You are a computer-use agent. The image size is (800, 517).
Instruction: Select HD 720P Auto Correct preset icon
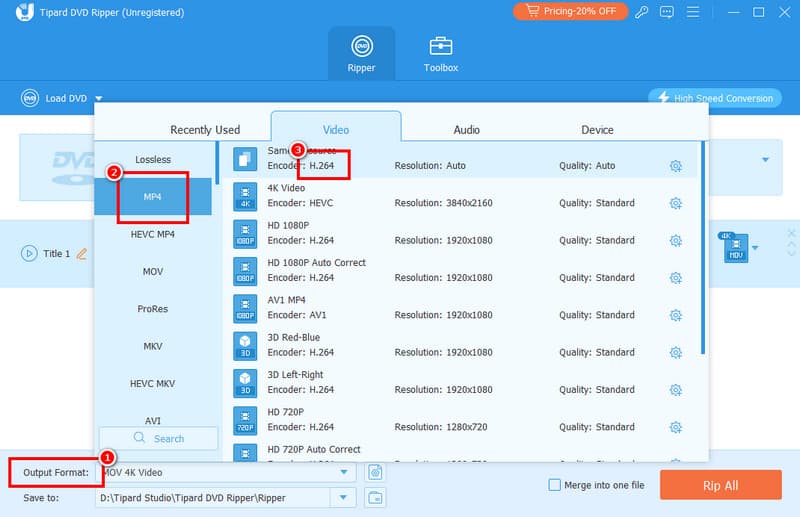tap(245, 453)
